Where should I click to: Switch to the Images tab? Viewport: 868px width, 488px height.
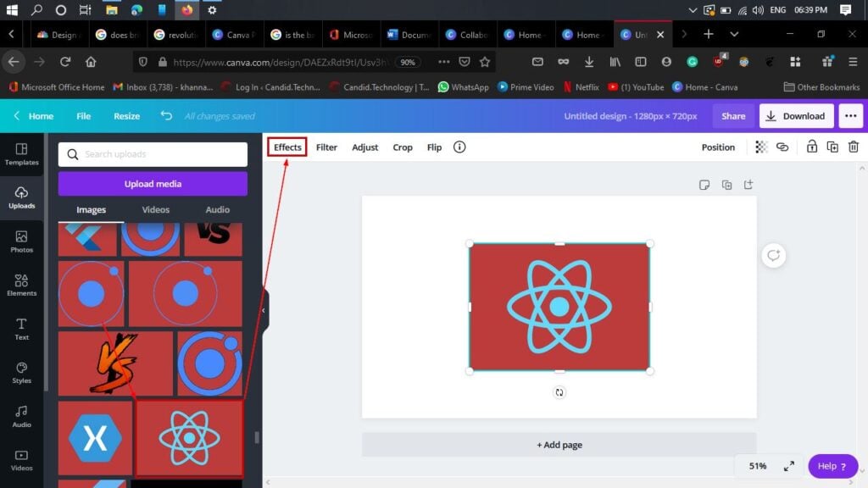pos(91,210)
